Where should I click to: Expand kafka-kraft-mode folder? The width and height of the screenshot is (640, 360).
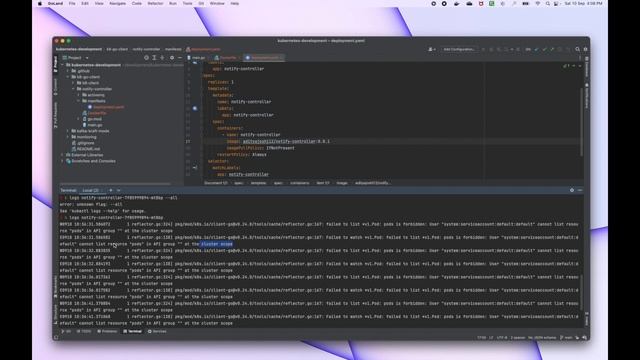tap(68, 131)
